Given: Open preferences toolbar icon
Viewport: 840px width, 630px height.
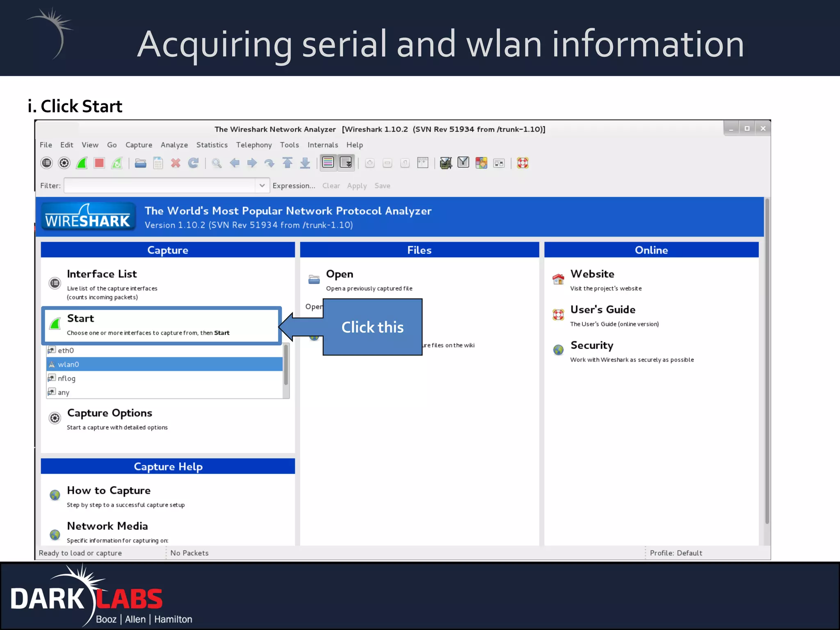Looking at the screenshot, I should click(x=499, y=163).
